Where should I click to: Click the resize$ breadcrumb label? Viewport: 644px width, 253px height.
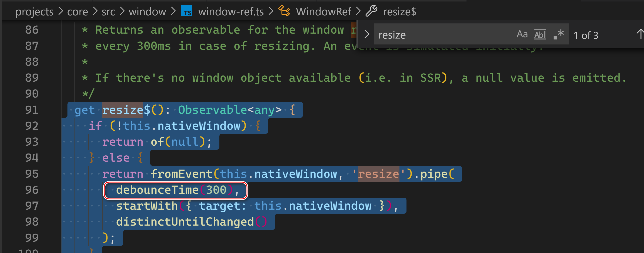[x=399, y=12]
